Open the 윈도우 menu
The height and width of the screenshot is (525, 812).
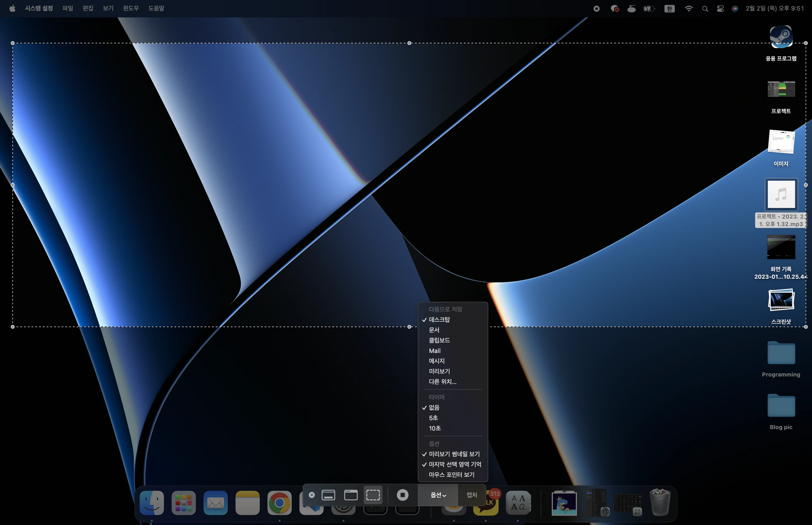point(131,8)
